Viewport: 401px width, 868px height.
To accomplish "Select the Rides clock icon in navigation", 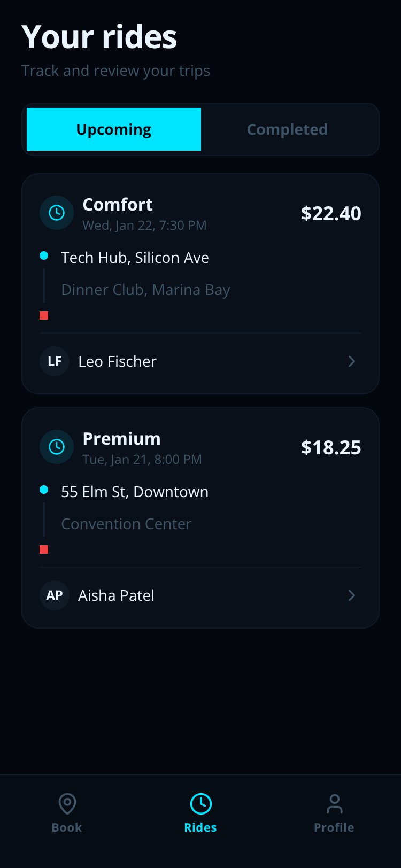I will click(x=200, y=803).
